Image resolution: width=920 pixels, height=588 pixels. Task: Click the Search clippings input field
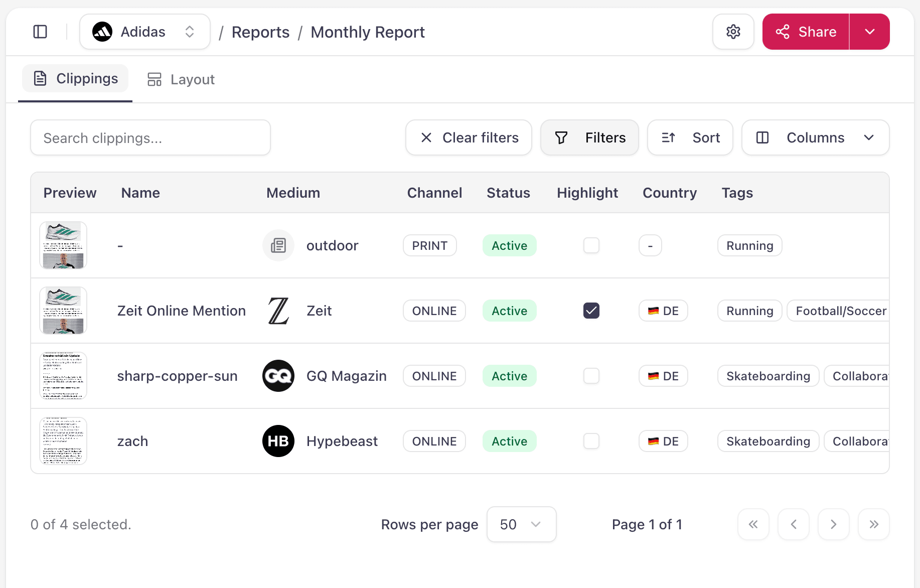tap(150, 137)
